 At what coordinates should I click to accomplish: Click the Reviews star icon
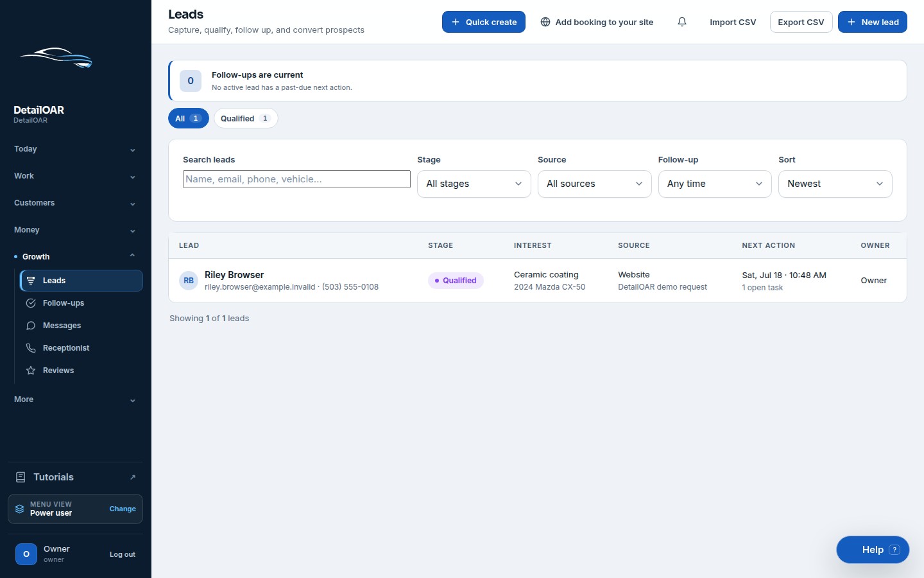coord(31,371)
